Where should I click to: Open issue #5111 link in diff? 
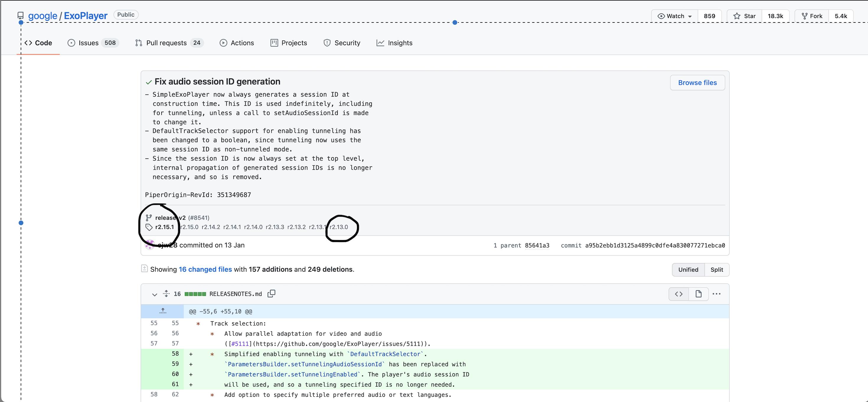point(240,344)
